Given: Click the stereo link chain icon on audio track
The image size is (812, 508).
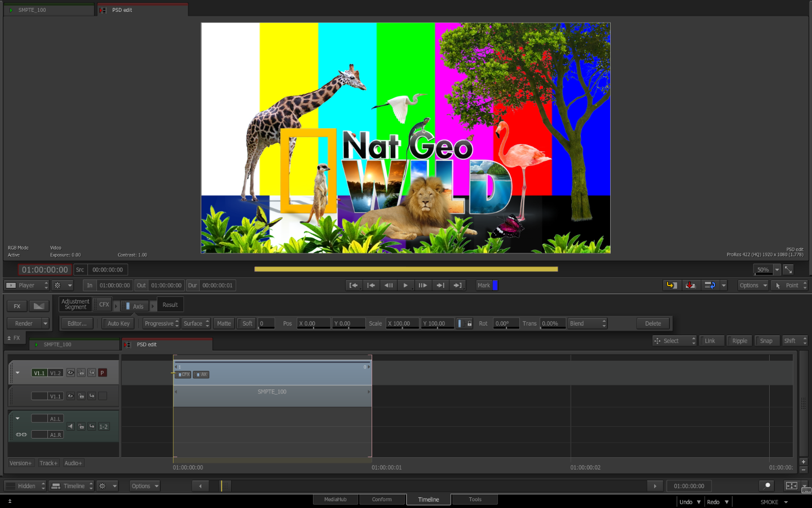Looking at the screenshot, I should coord(21,435).
